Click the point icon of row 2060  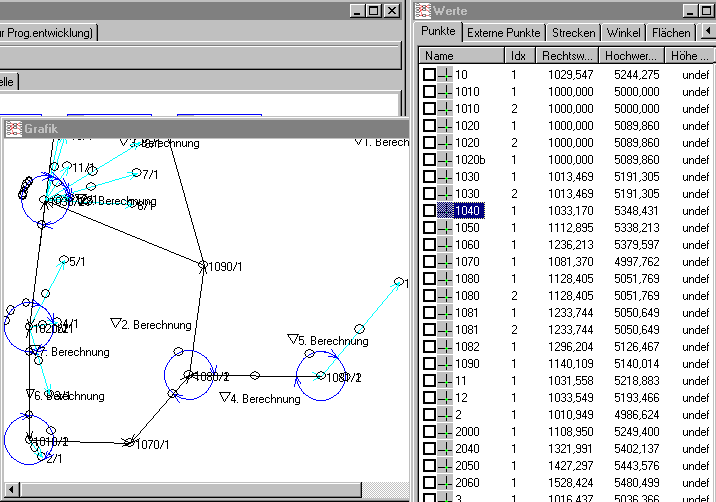pyautogui.click(x=445, y=482)
